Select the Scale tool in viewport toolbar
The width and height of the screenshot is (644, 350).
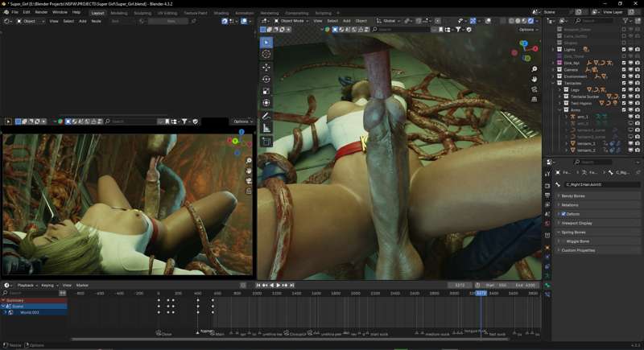click(x=266, y=91)
